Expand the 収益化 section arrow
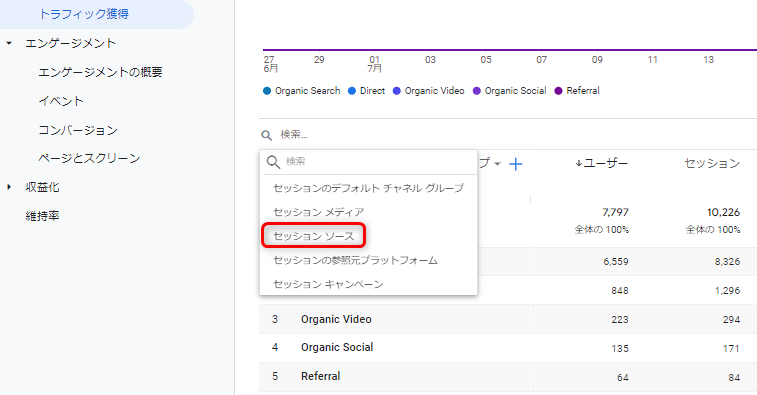Viewport: 757px width, 395px height. pyautogui.click(x=9, y=187)
